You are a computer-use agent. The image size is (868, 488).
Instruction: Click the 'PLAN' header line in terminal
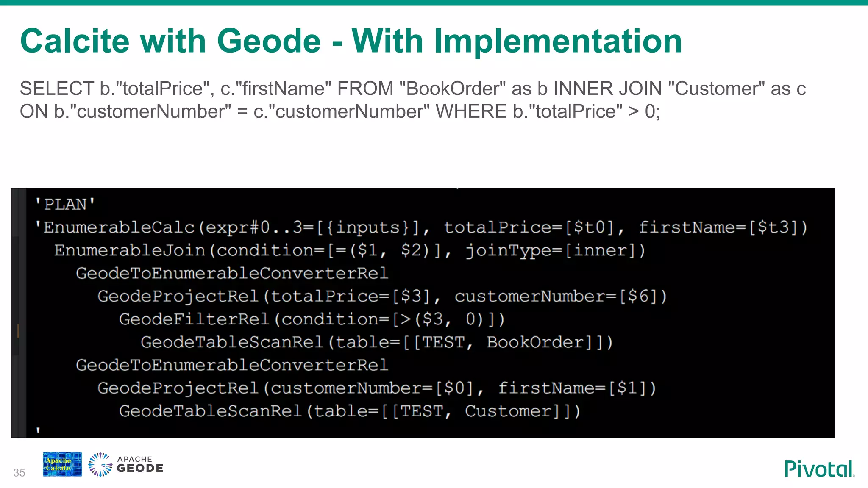(x=65, y=204)
